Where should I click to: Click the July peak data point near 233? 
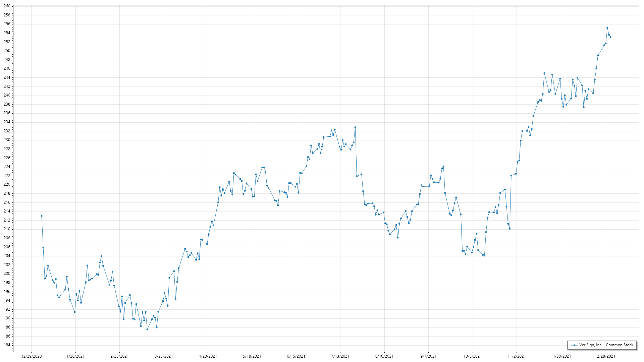pyautogui.click(x=355, y=127)
